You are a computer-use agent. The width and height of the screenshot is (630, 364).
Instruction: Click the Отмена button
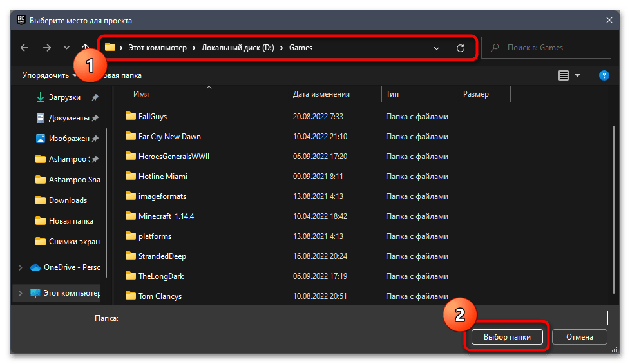pyautogui.click(x=580, y=337)
